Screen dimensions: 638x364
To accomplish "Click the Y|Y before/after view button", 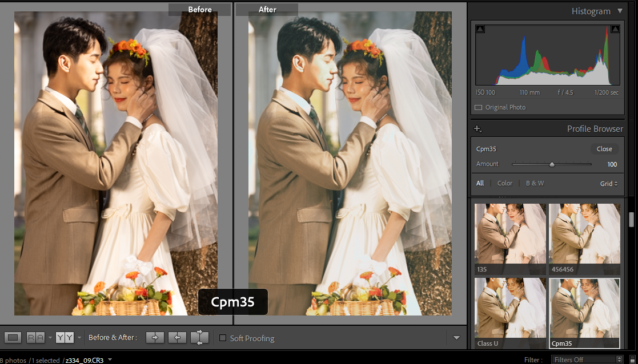I will pos(65,338).
